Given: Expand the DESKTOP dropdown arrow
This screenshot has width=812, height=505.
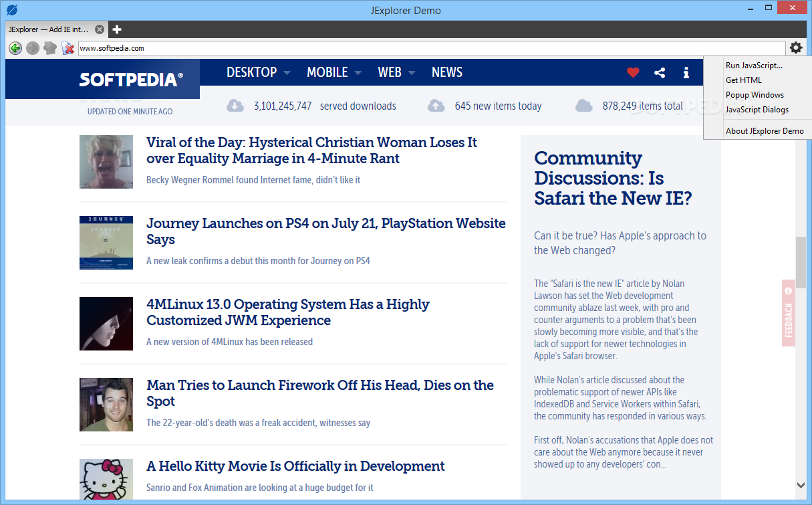Looking at the screenshot, I should click(287, 73).
